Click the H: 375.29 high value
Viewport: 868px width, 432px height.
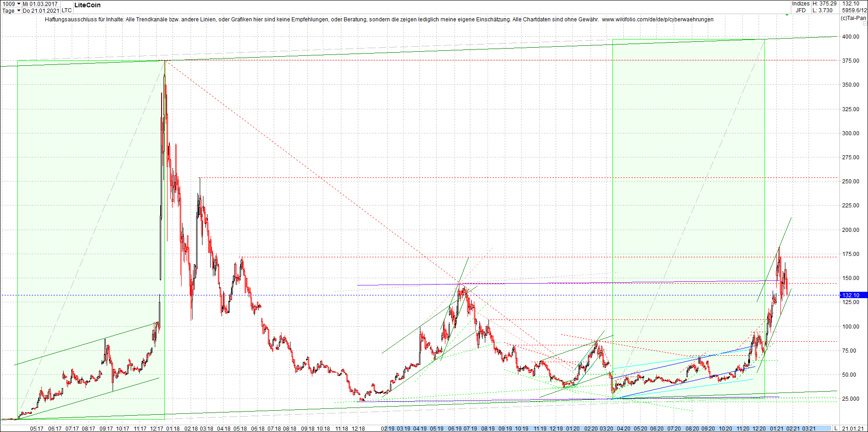click(x=824, y=4)
